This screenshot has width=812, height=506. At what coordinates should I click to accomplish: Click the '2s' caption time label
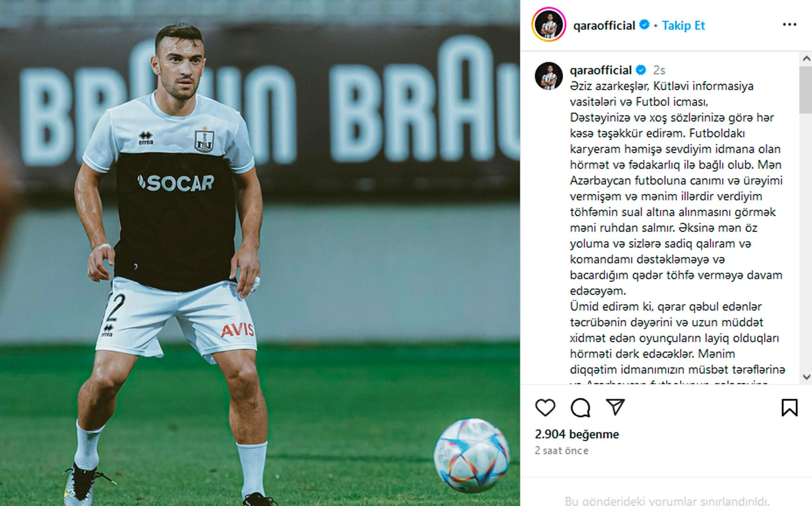coord(659,70)
